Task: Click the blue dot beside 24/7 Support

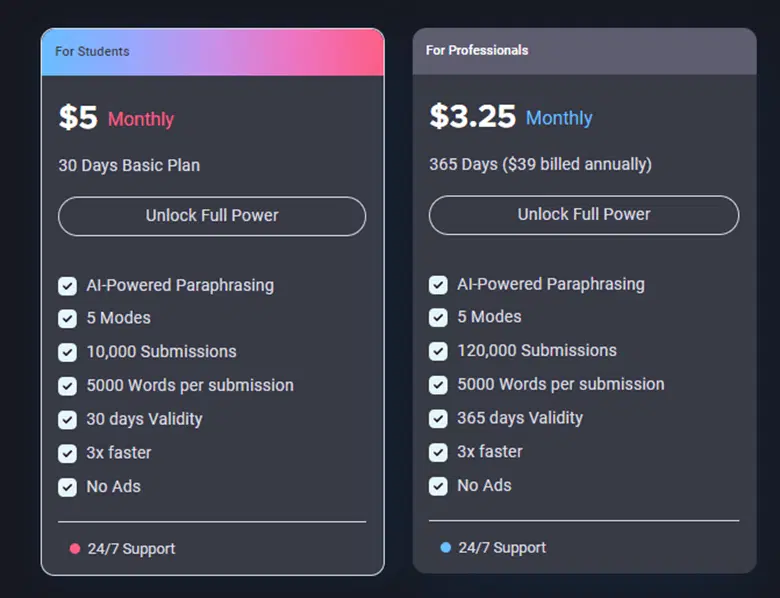Action: [x=446, y=548]
